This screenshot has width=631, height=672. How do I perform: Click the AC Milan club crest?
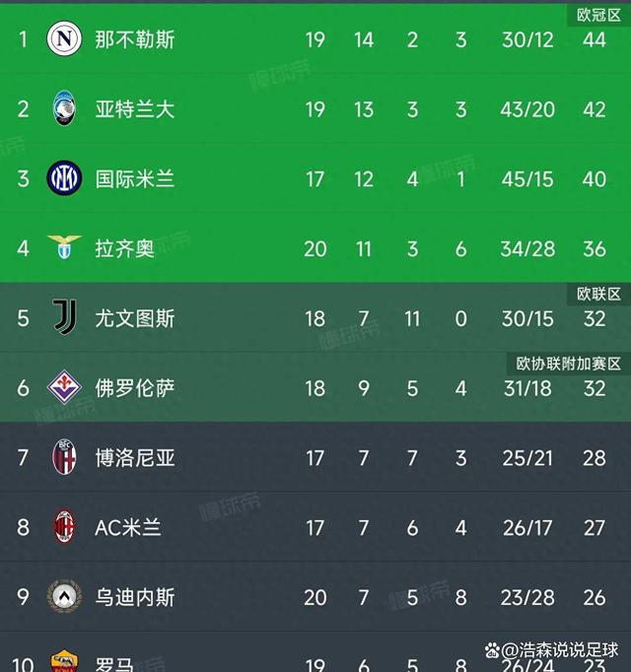pos(64,527)
